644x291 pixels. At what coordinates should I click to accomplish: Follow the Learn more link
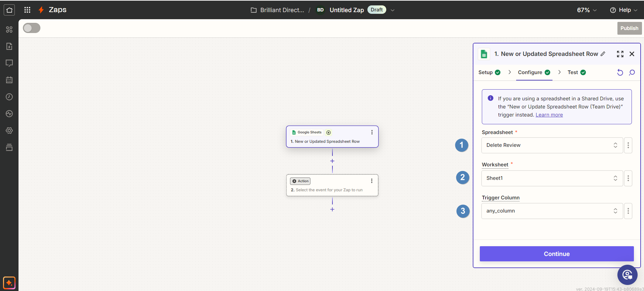pyautogui.click(x=549, y=115)
